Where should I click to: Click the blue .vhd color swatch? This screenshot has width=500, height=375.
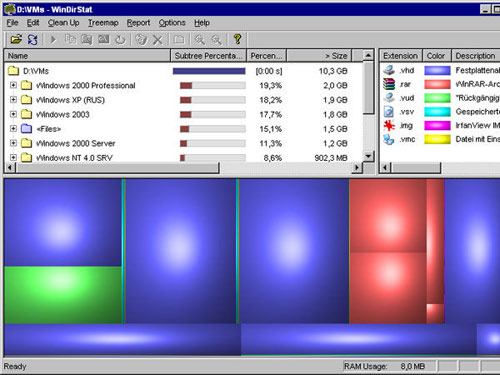click(437, 70)
